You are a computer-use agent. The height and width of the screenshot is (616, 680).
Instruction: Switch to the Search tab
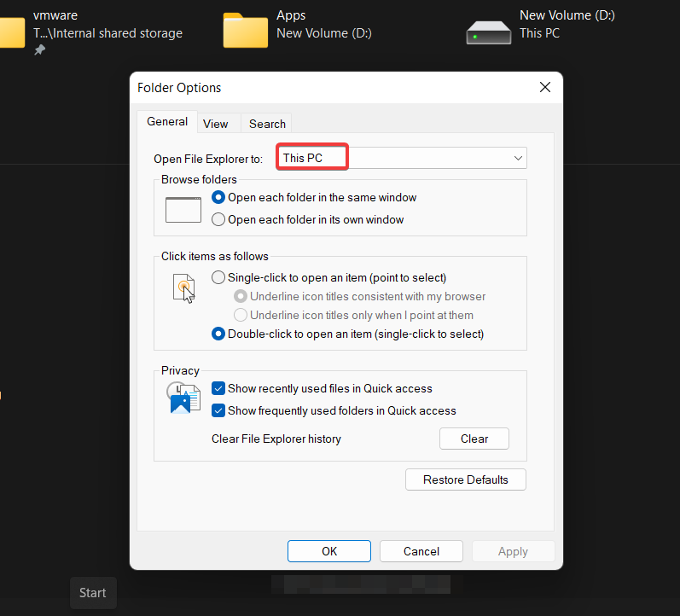(x=267, y=124)
